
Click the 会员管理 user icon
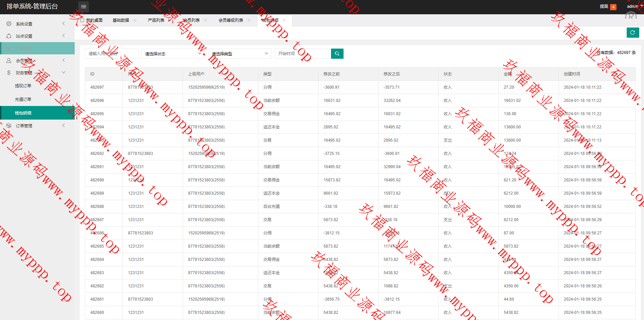click(9, 60)
